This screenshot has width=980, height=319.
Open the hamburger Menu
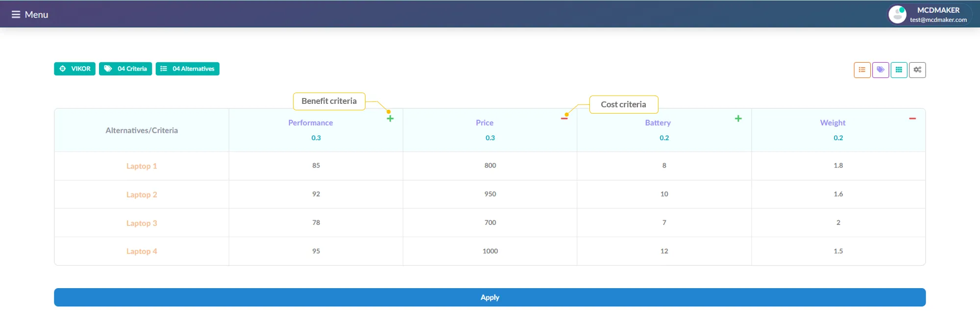point(30,15)
